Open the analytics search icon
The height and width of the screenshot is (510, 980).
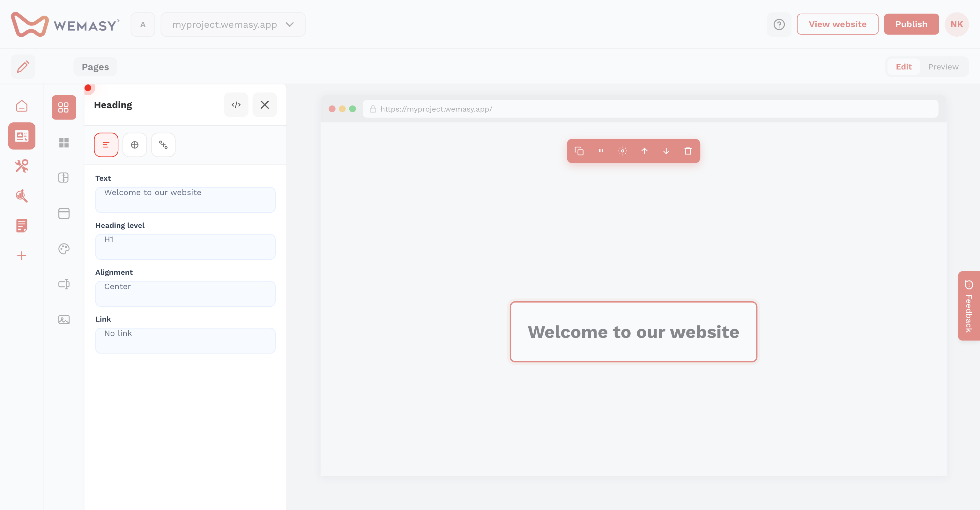tap(22, 196)
